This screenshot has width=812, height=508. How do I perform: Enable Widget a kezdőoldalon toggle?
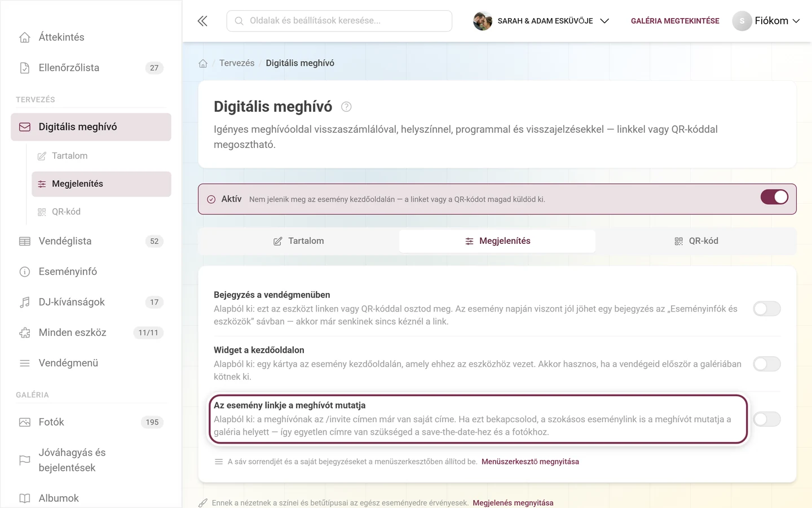pyautogui.click(x=767, y=364)
